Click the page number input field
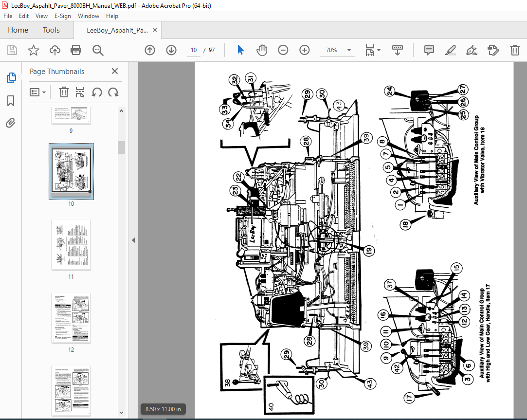This screenshot has width=527, height=420. coord(194,50)
